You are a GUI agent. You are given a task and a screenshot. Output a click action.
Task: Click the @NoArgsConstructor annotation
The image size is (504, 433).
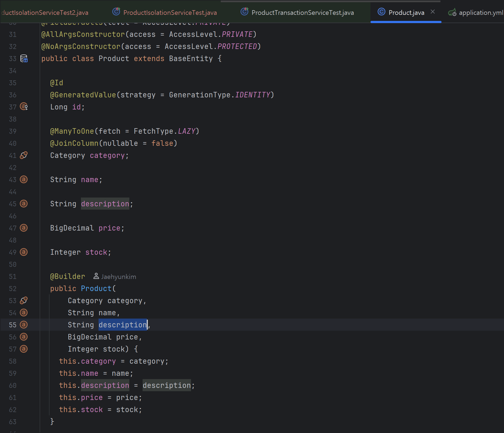[81, 46]
